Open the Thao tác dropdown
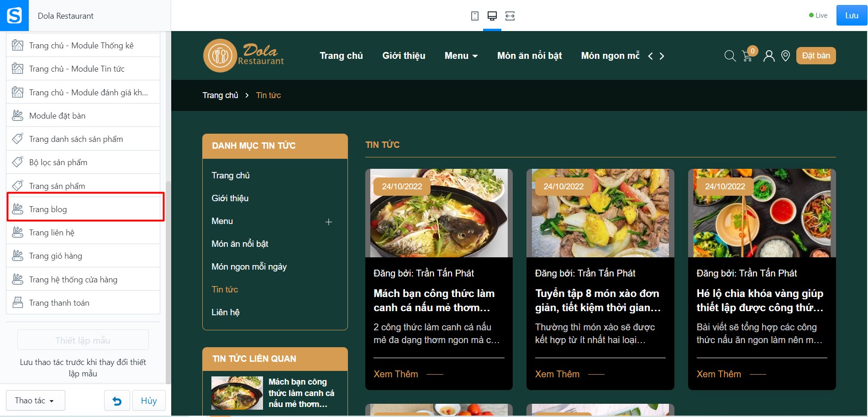Viewport: 868px width, 417px height. [x=35, y=401]
